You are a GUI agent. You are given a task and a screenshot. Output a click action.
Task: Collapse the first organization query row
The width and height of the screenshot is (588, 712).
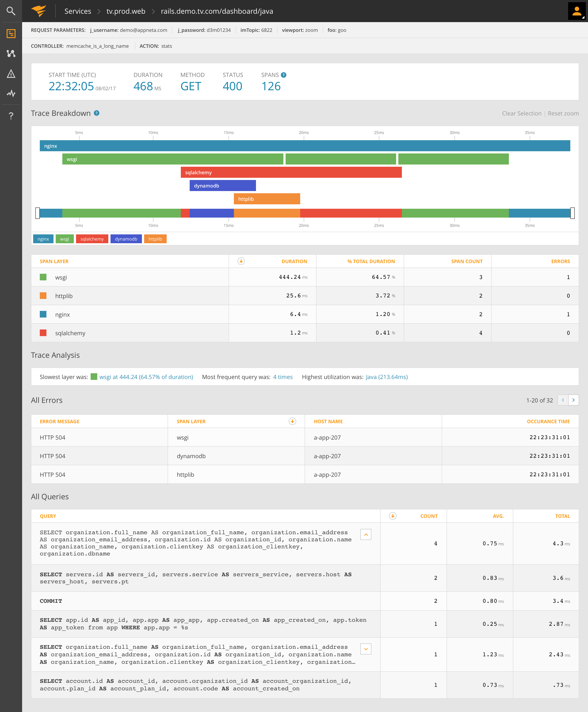point(365,534)
